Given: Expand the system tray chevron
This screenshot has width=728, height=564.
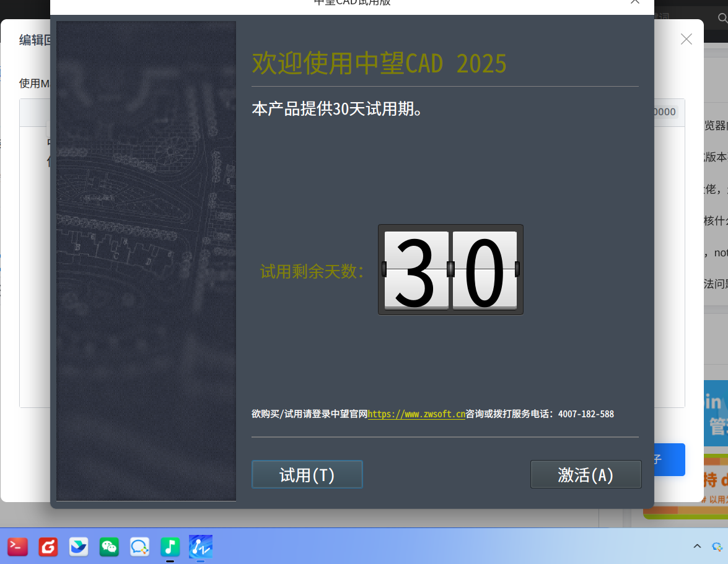Looking at the screenshot, I should click(697, 547).
